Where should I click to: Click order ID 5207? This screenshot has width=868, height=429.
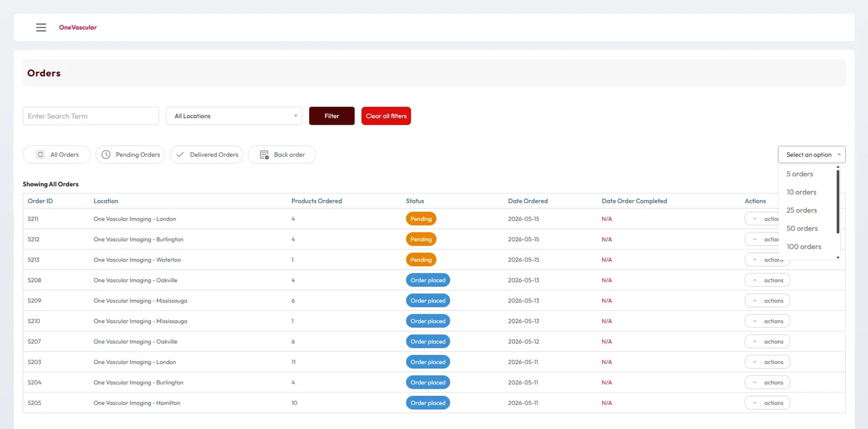pos(34,342)
